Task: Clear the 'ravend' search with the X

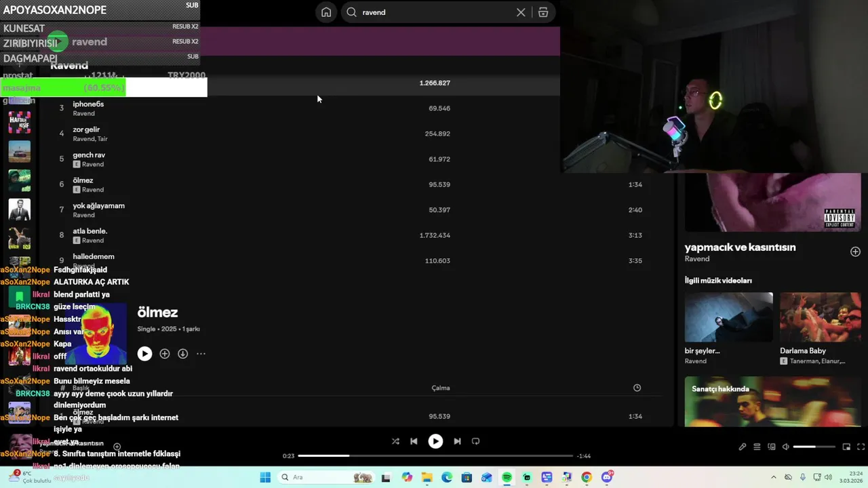Action: pyautogui.click(x=521, y=12)
